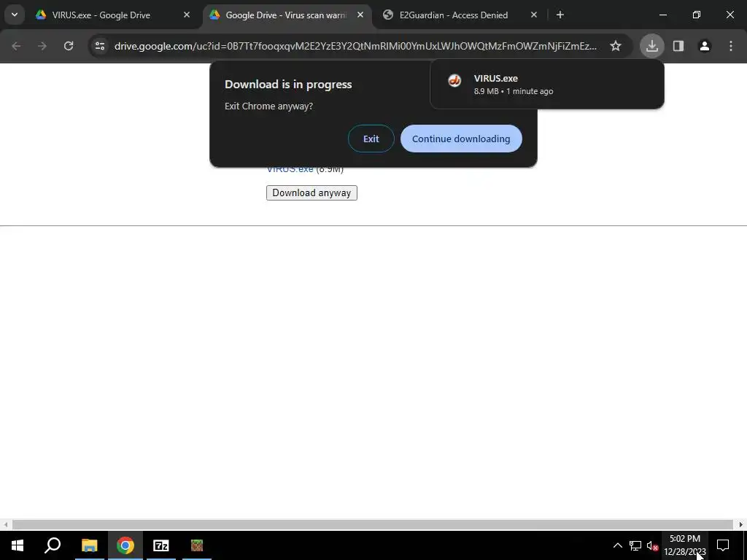Select the Google Drive - Virus scan warning tab
Image resolution: width=747 pixels, height=560 pixels.
tap(287, 15)
